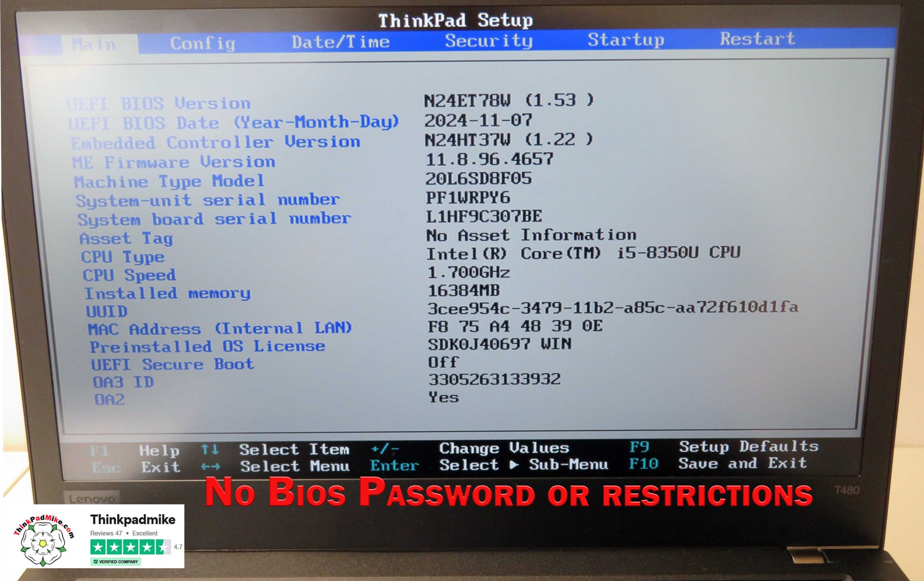Click the UUID value starting 3cee954c
The width and height of the screenshot is (924, 581).
(x=613, y=308)
